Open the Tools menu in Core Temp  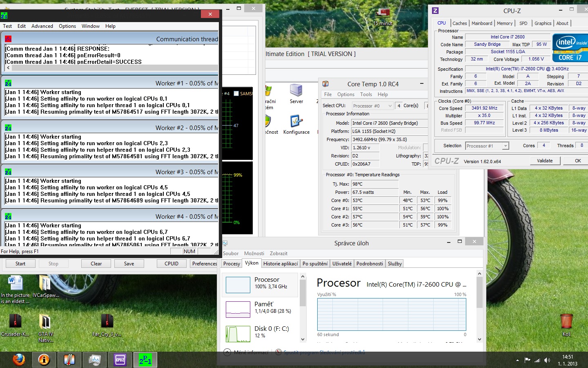(366, 94)
